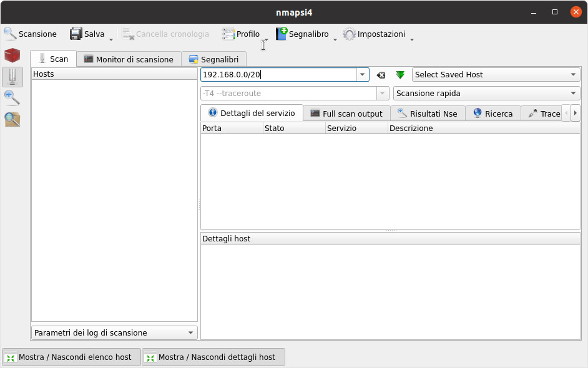
Task: Open the Risultati Nse tab
Action: 428,114
